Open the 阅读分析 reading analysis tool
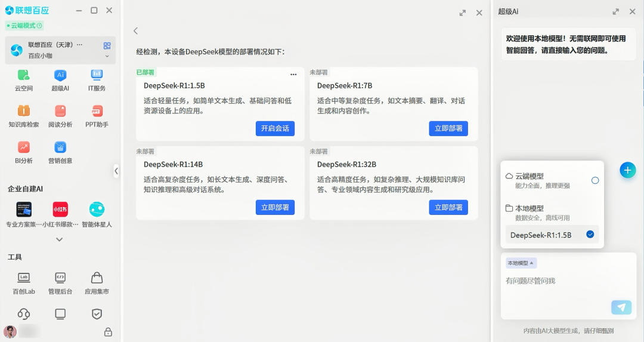The height and width of the screenshot is (342, 644). tap(60, 111)
